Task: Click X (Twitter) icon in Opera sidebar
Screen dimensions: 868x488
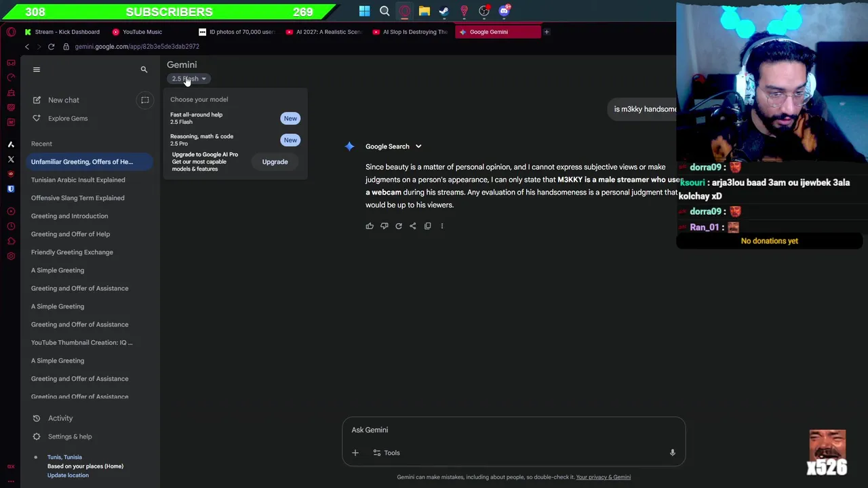Action: pos(11,159)
